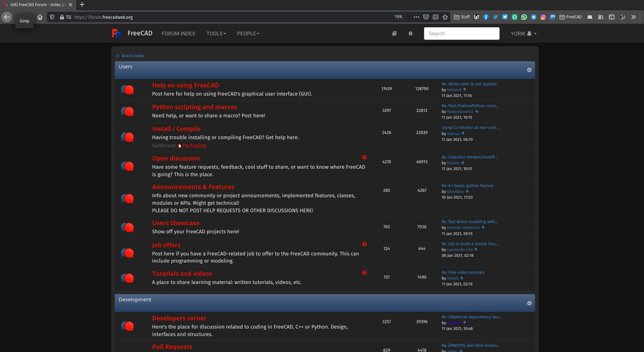Image resolution: width=644 pixels, height=352 pixels.
Task: Open Install / Compile forum
Action: (176, 129)
